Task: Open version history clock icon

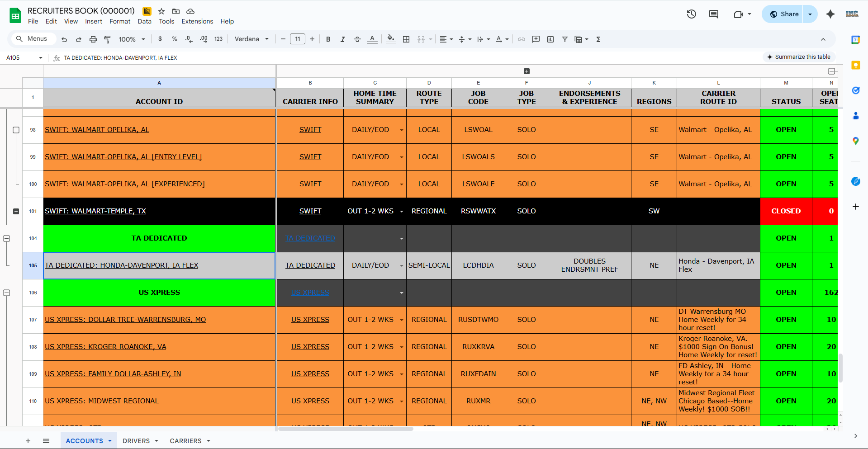Action: point(691,14)
